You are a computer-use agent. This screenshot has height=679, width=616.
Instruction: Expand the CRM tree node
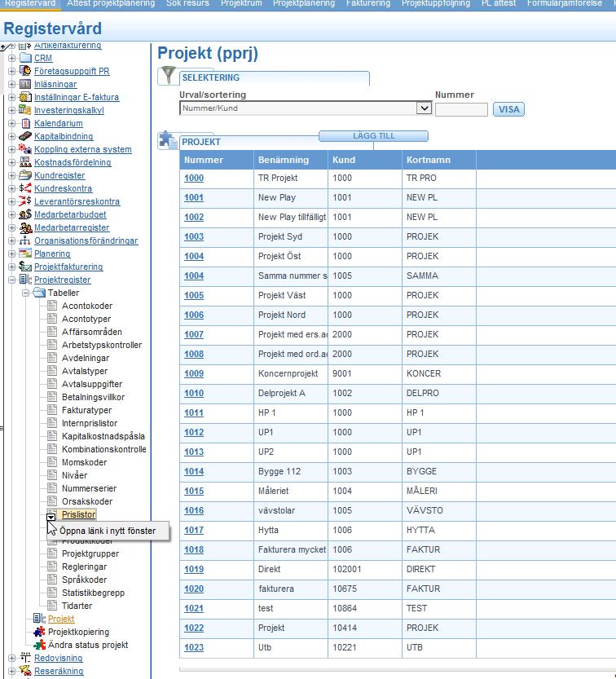point(11,58)
